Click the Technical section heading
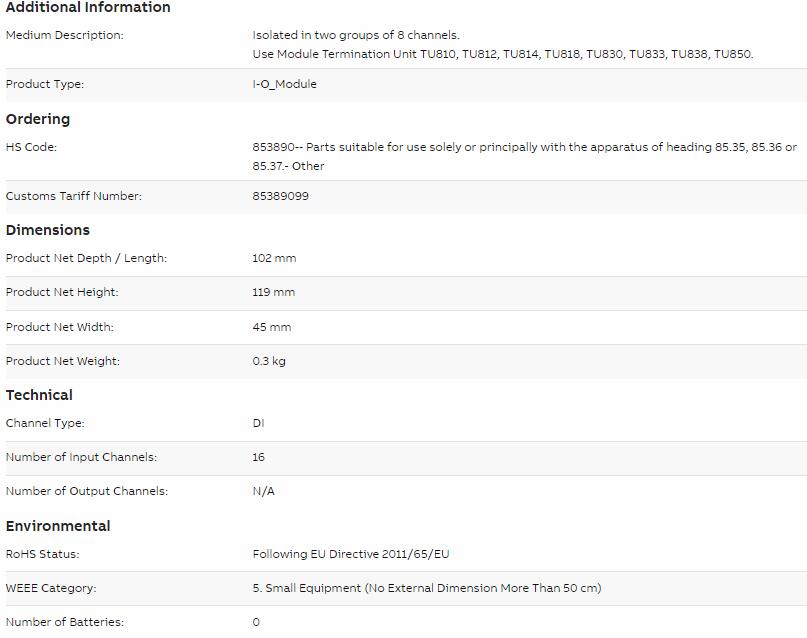The image size is (807, 638). (39, 395)
